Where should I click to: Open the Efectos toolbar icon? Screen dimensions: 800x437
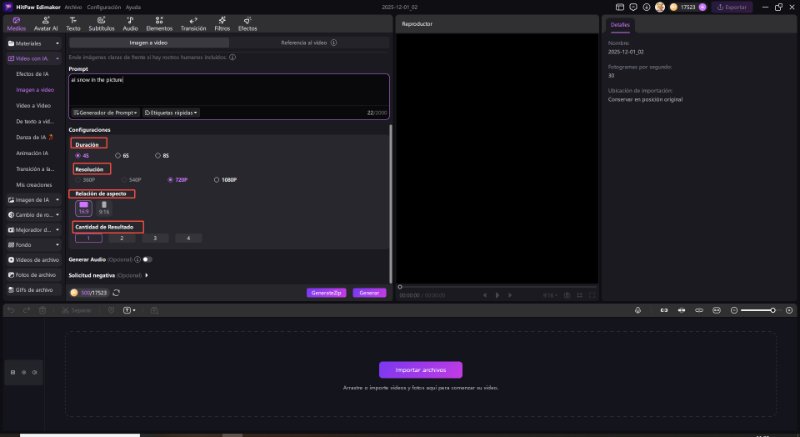point(247,23)
